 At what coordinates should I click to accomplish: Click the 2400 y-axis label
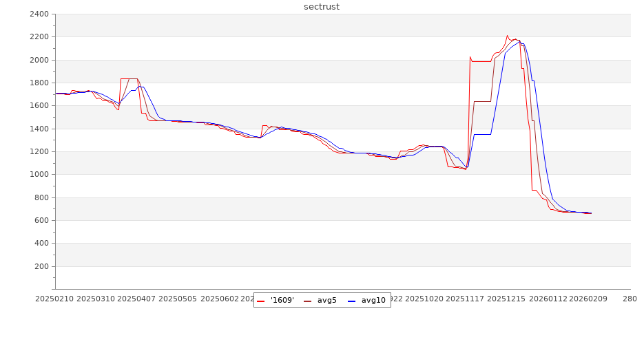point(39,14)
